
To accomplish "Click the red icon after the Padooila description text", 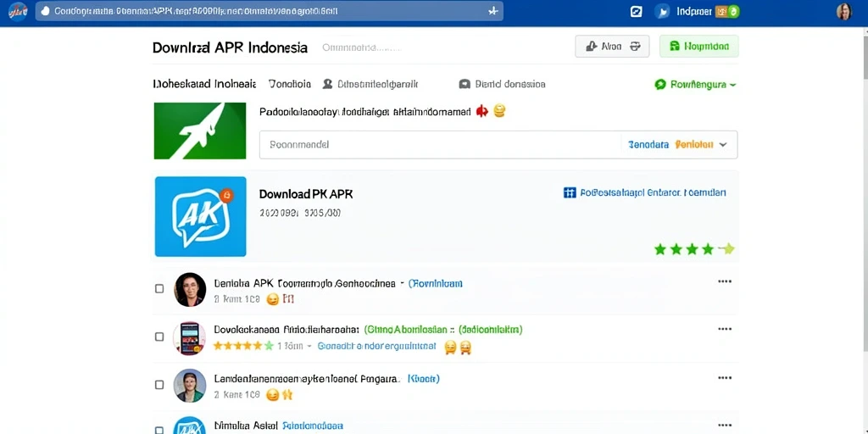I will click(x=482, y=111).
